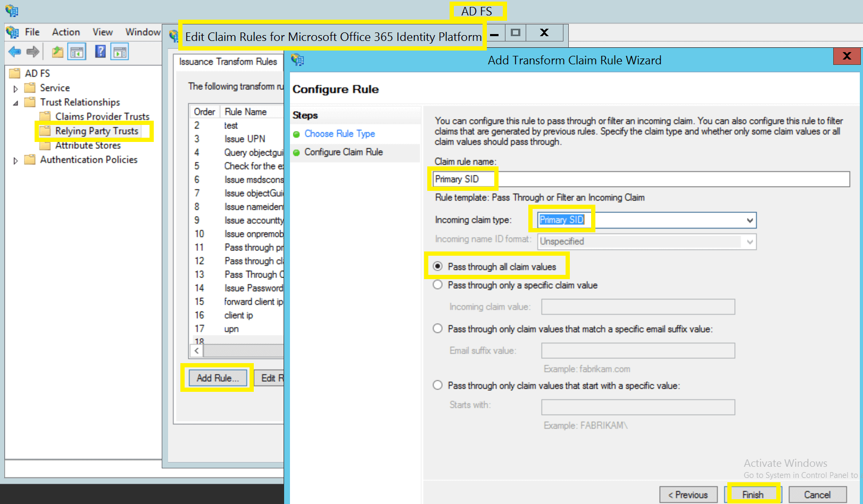Maximize the Edit Claim Rules window
863x504 pixels.
515,32
